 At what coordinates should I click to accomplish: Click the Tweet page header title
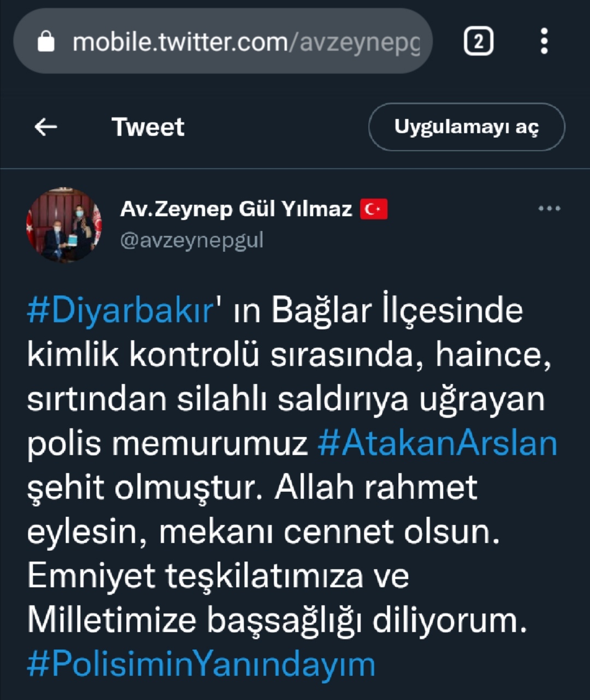click(148, 127)
